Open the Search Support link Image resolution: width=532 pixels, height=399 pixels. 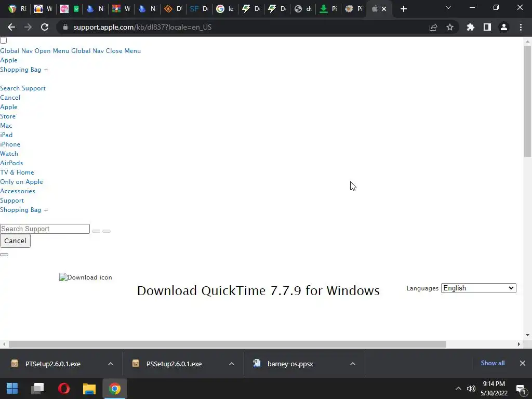23,88
